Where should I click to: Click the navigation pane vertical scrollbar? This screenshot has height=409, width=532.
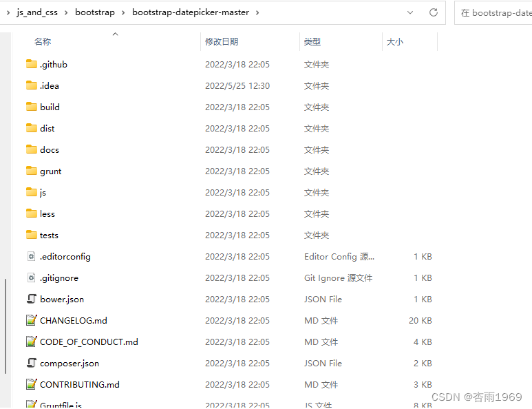(x=6, y=326)
